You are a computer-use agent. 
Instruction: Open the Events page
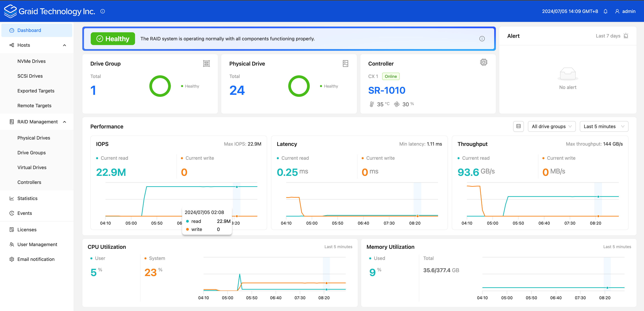[25, 213]
